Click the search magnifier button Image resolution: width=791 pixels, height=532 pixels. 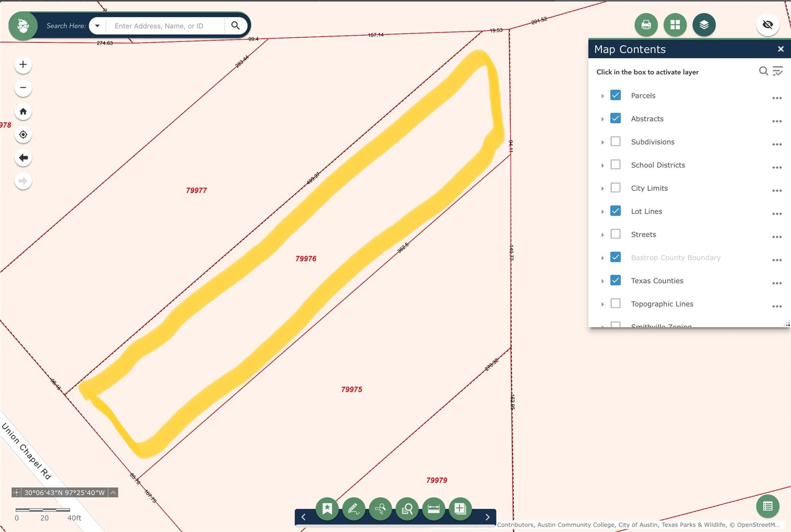coord(235,25)
